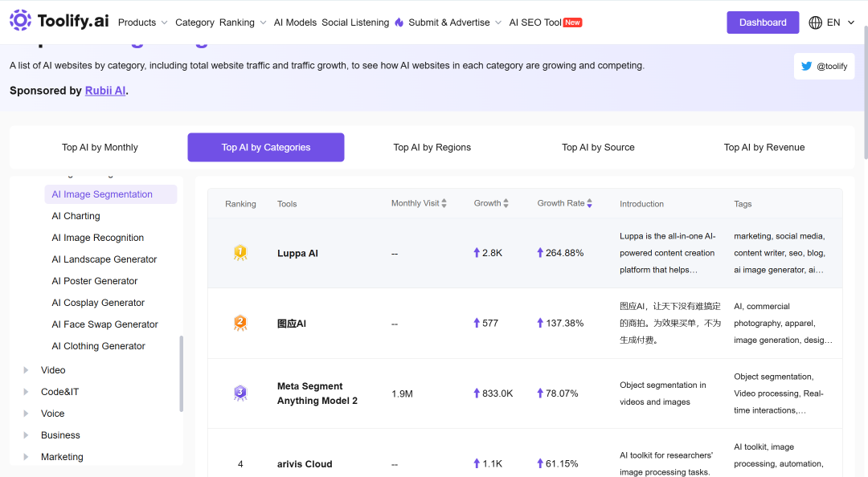Switch to Top AI by Monthly tab
Image resolution: width=868 pixels, height=477 pixels.
[100, 147]
